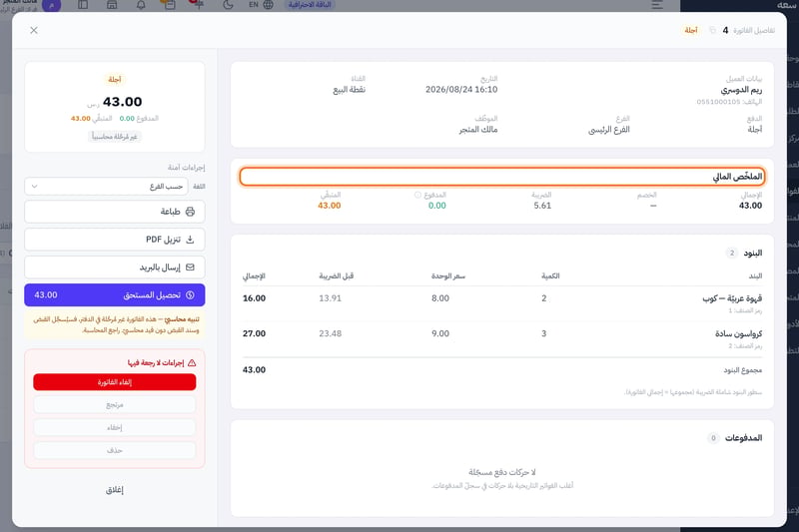Click the coin icon in the تحصيل المستحق button
Image resolution: width=799 pixels, height=532 pixels.
(x=190, y=295)
